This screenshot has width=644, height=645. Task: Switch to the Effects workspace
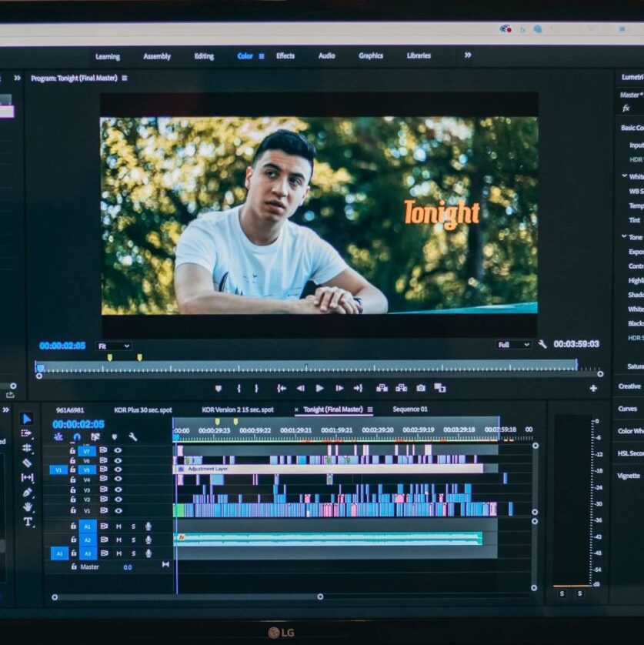[285, 56]
